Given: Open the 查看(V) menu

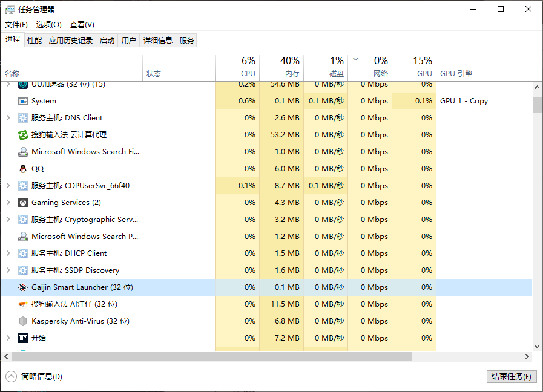Looking at the screenshot, I should coord(82,25).
